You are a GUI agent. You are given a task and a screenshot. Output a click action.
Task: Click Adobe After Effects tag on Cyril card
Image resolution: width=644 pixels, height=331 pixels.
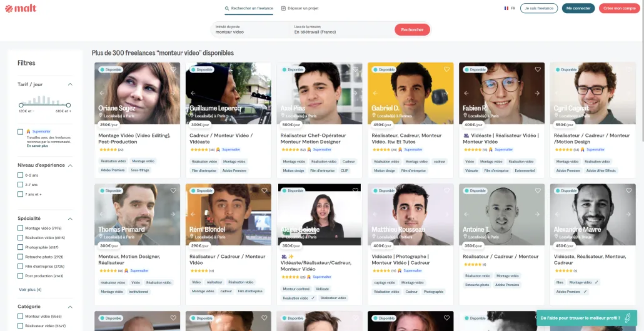point(601,170)
